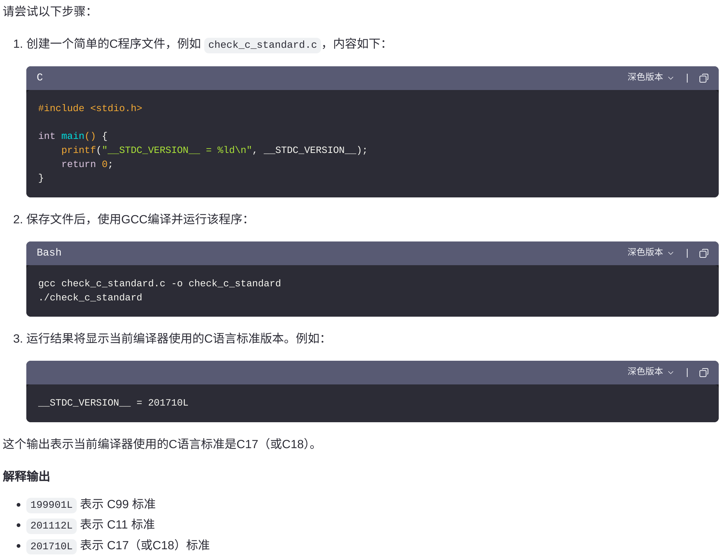Click the C language label header
The height and width of the screenshot is (560, 728).
[40, 77]
